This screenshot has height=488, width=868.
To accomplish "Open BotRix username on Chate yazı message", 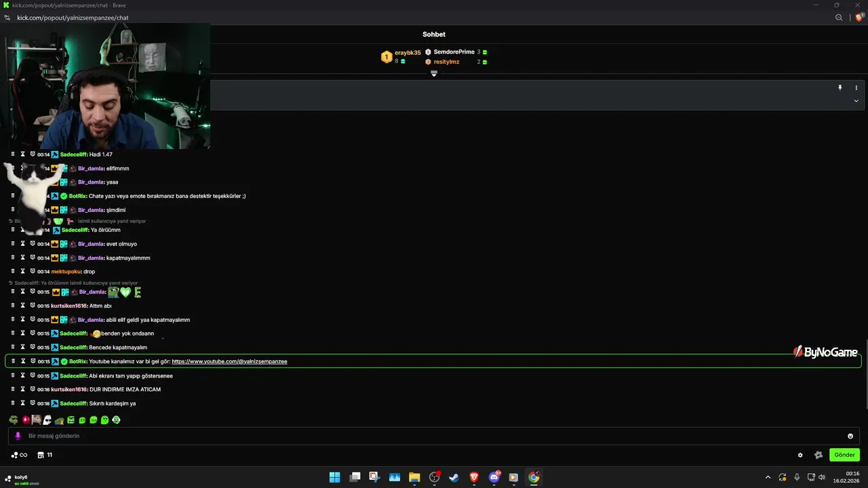I will (77, 196).
